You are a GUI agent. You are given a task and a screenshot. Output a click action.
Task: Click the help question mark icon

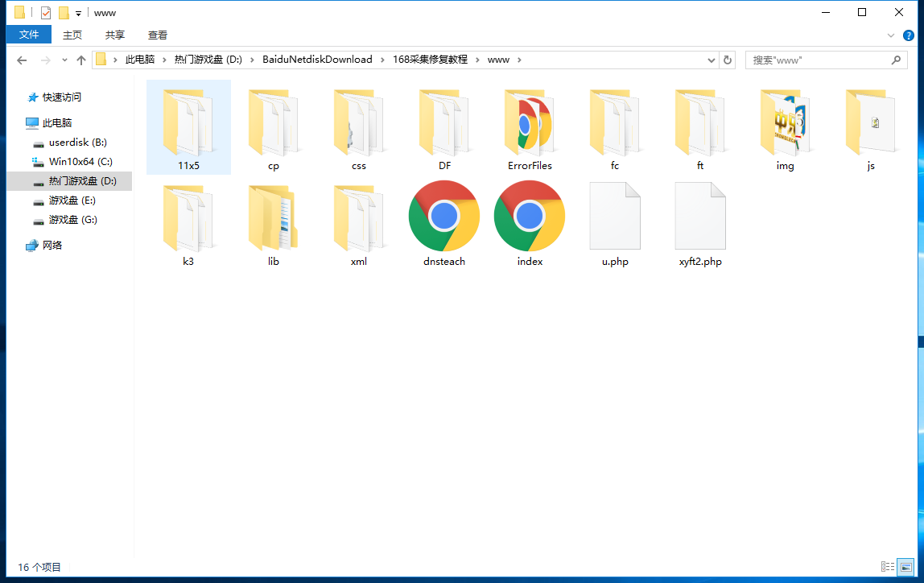tap(908, 35)
